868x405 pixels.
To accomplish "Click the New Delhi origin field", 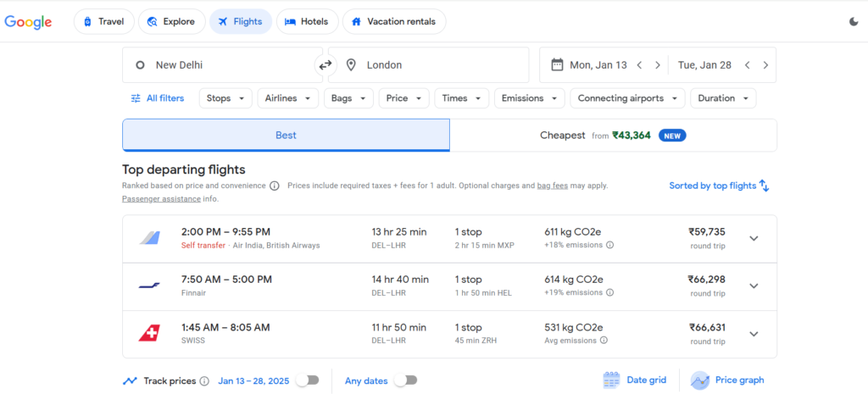I will click(223, 64).
